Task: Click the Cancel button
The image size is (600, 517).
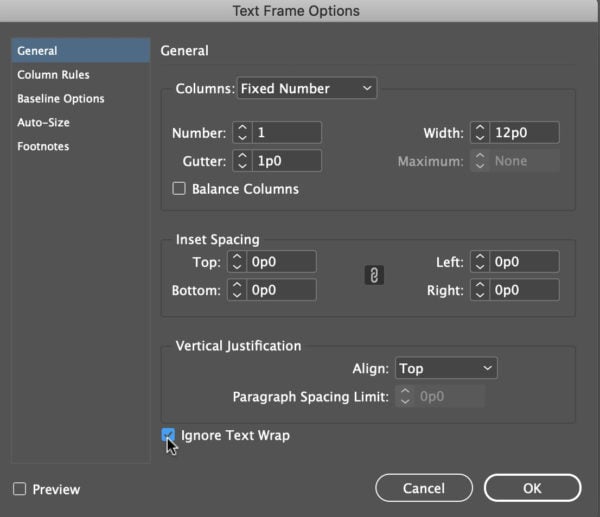Action: (x=424, y=488)
